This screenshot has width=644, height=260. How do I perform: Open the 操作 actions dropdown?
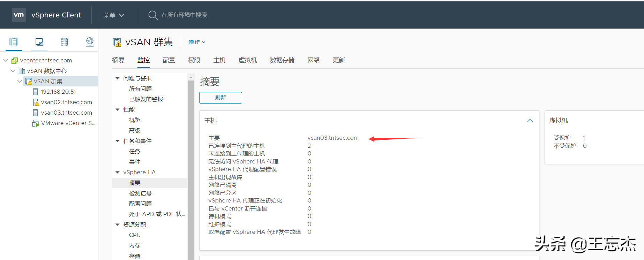(197, 42)
